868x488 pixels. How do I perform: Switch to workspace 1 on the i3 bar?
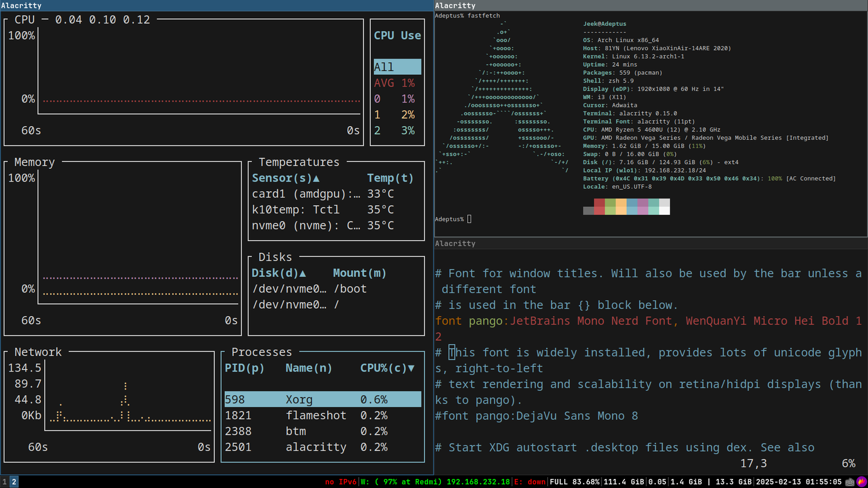point(4,482)
